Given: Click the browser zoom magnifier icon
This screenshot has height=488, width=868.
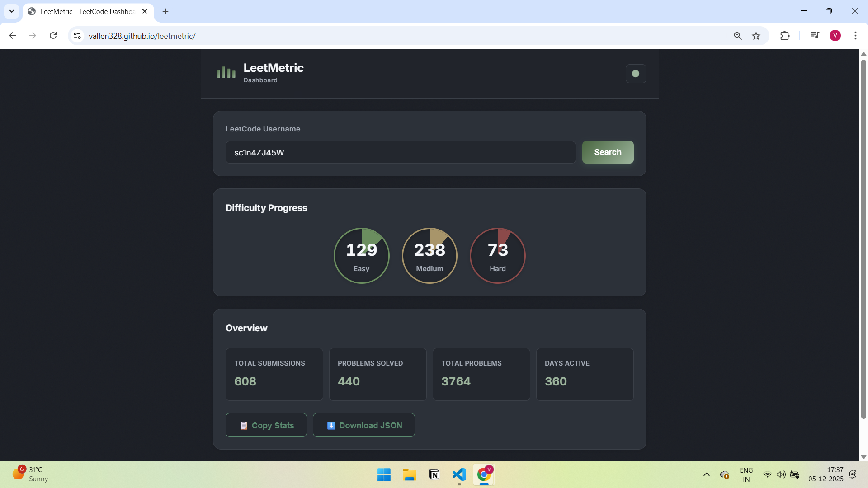Looking at the screenshot, I should point(738,36).
